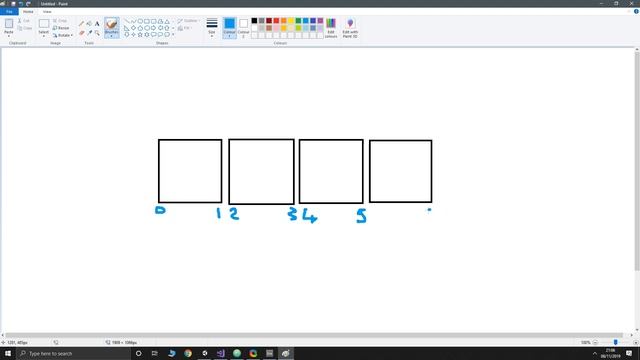Choose the Right-angled triangle shape
The height and width of the screenshot is (360, 640).
click(x=127, y=28)
